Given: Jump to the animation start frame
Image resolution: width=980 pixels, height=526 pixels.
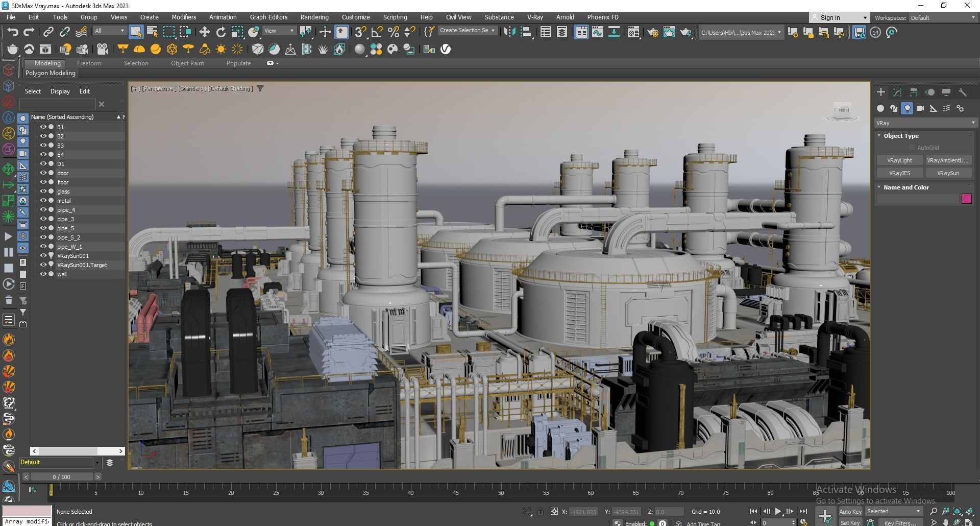Looking at the screenshot, I should (x=753, y=511).
